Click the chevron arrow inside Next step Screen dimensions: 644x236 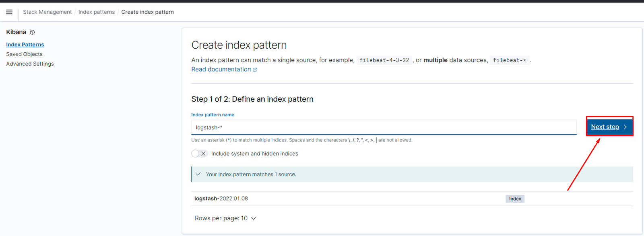click(x=625, y=127)
